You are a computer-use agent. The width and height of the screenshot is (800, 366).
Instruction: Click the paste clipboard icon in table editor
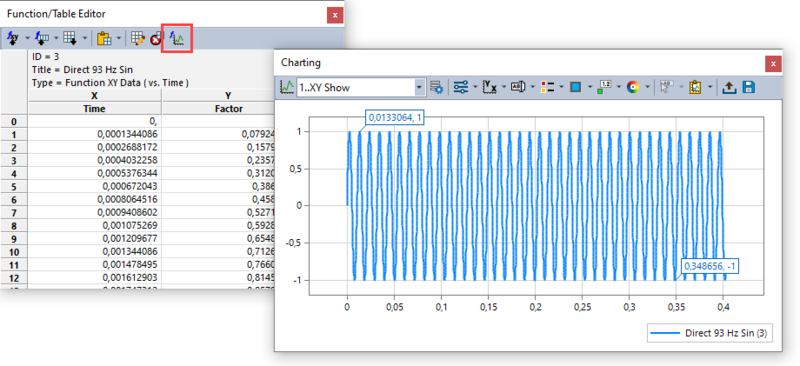(104, 38)
